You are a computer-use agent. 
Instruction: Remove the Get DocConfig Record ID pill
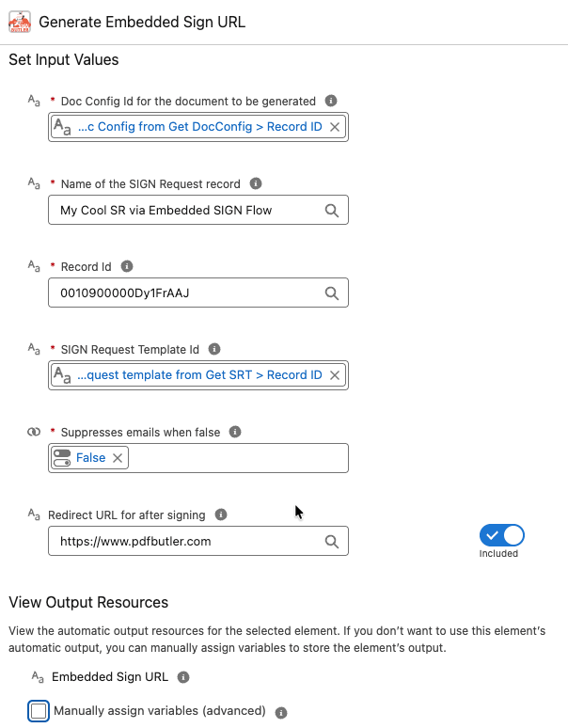click(335, 127)
